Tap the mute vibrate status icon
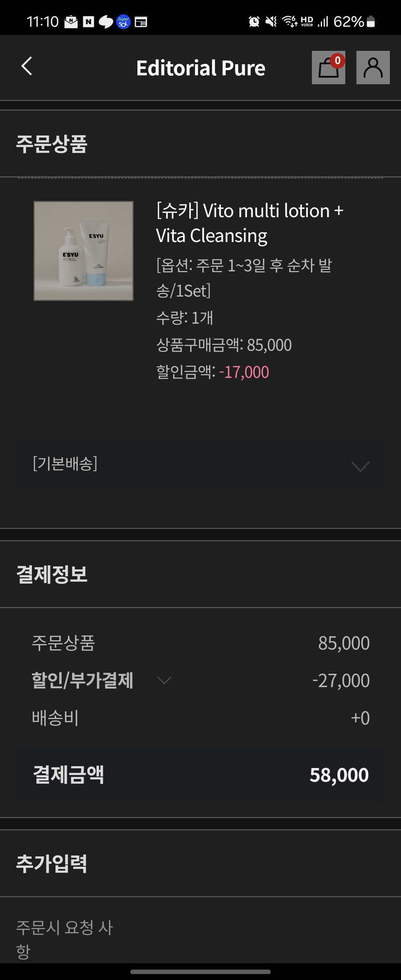Viewport: 401px width, 980px height. [271, 22]
